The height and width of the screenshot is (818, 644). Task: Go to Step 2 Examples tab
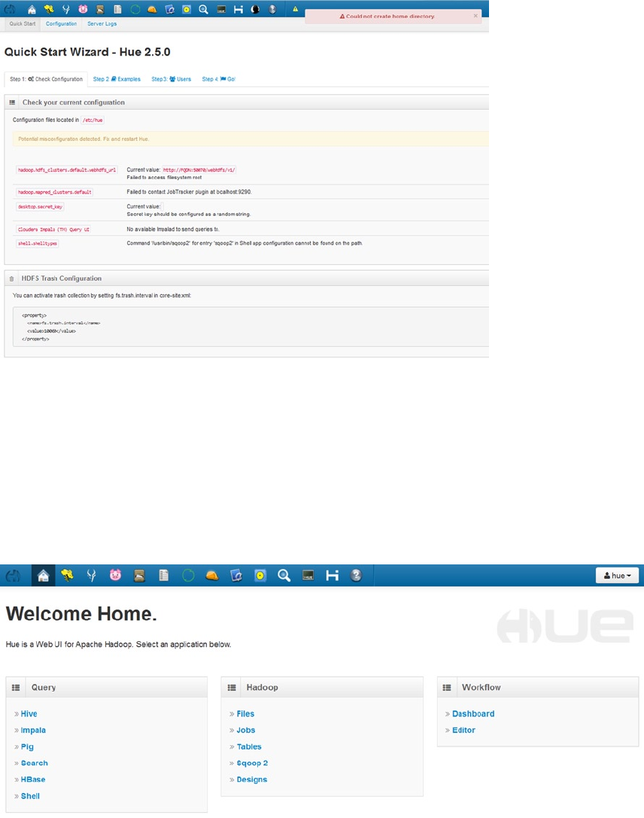pyautogui.click(x=117, y=79)
